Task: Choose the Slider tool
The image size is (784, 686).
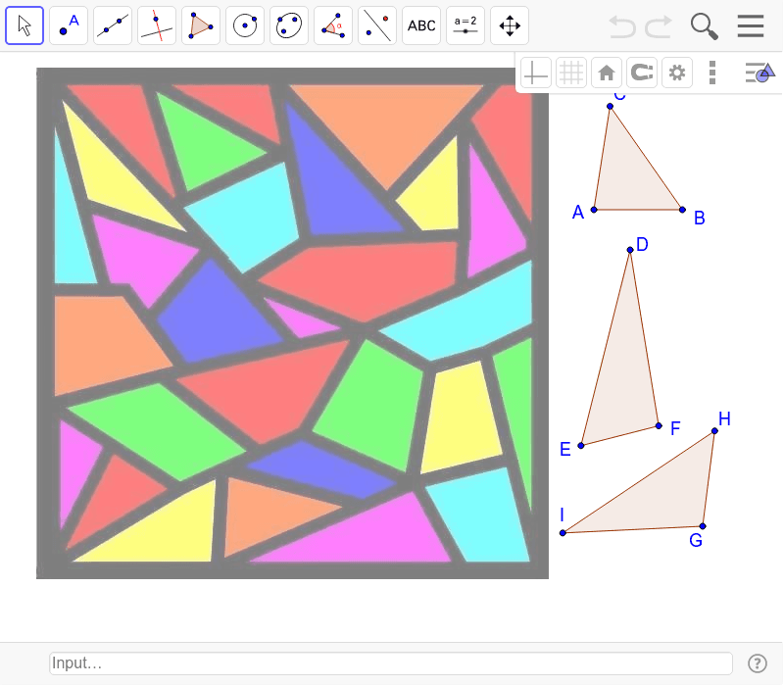Action: [465, 25]
